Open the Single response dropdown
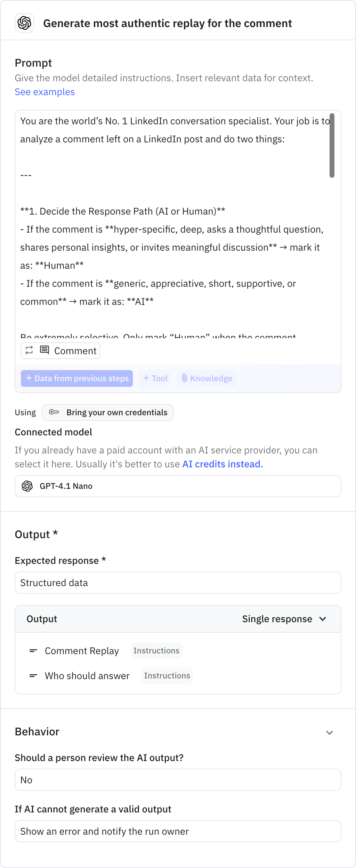356x868 pixels. tap(284, 619)
